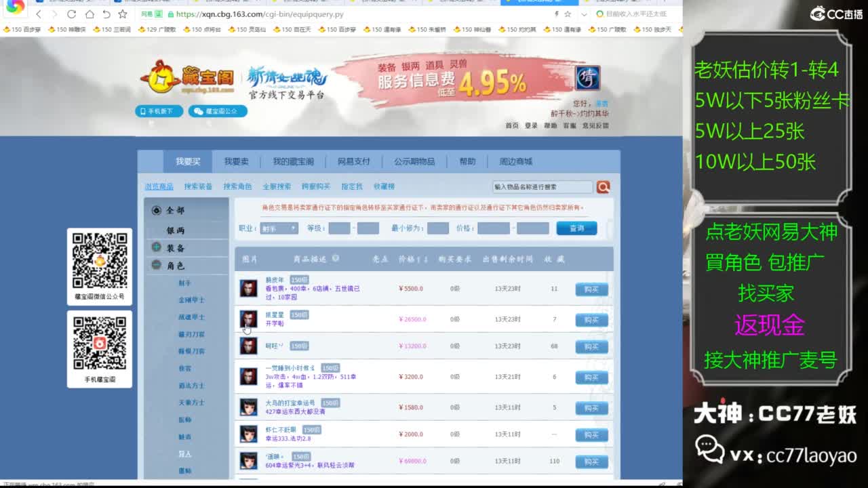Buy the ¥5500.0 character listing

(x=591, y=289)
